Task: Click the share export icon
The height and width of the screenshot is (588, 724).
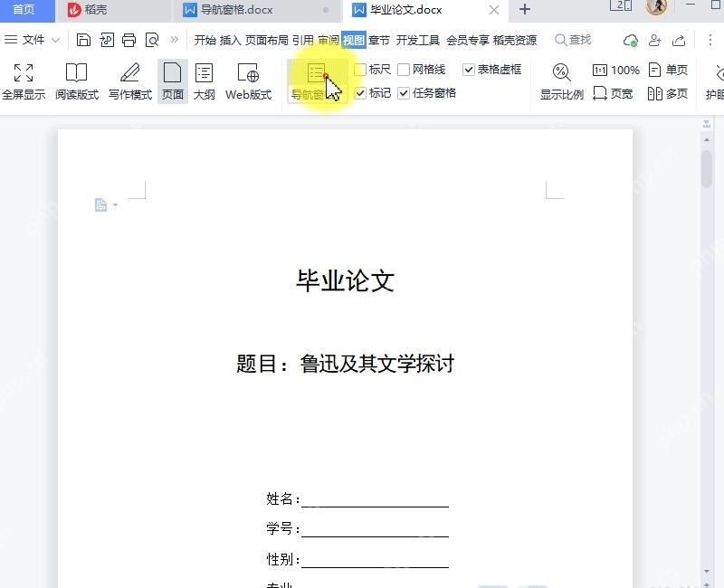Action: pyautogui.click(x=679, y=41)
